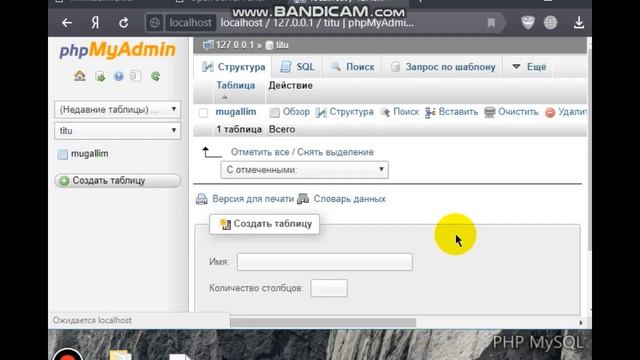640x360 pixels.
Task: Click the Очистить empty icon for mugallim
Action: [x=489, y=112]
